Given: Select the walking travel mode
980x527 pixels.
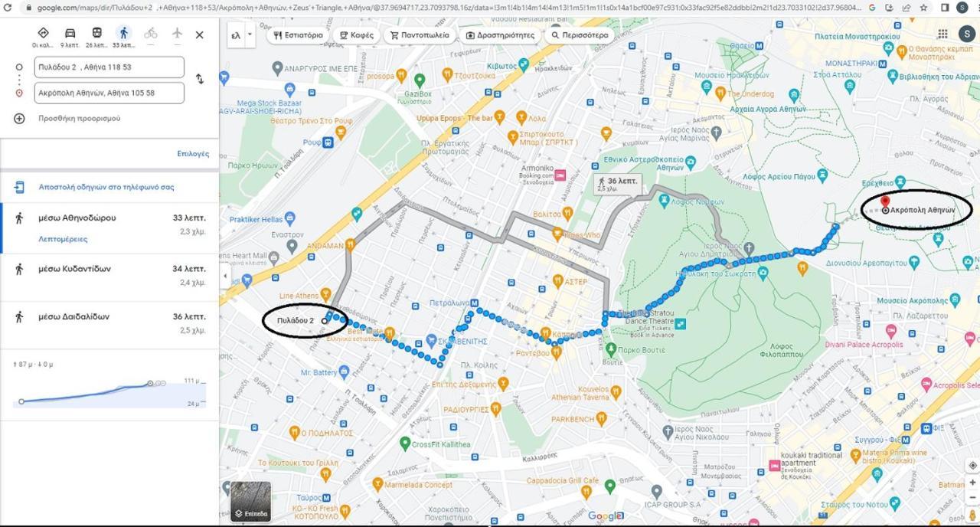Looking at the screenshot, I should point(123,33).
